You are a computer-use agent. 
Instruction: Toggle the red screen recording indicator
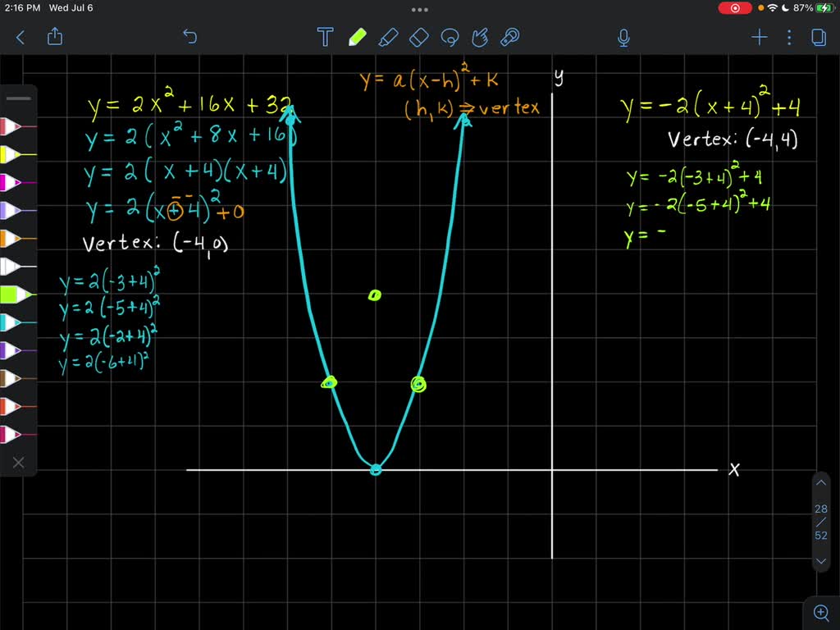(734, 7)
